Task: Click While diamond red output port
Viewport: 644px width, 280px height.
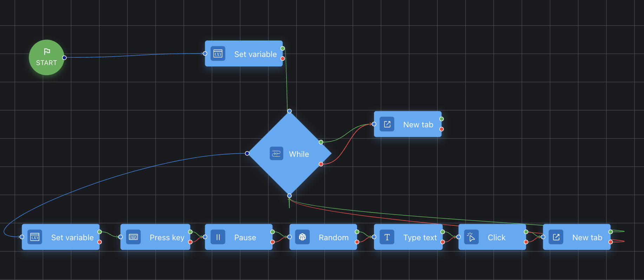Action: (x=321, y=164)
